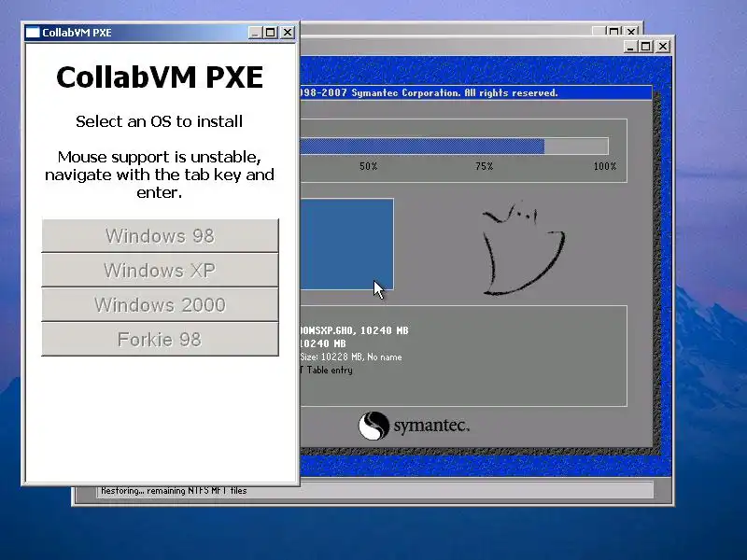Click the 'Size: 10228 MB, No name' line

(351, 357)
